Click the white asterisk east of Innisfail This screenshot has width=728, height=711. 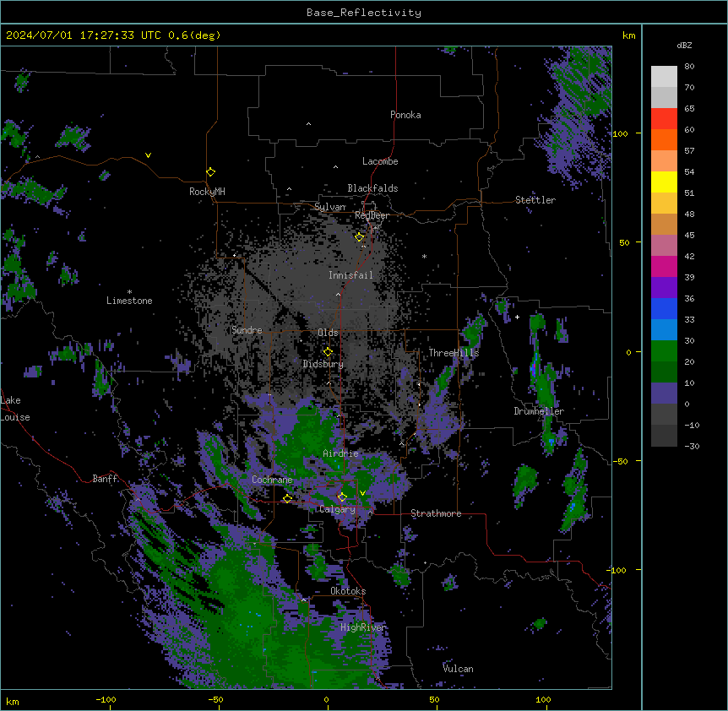[424, 256]
